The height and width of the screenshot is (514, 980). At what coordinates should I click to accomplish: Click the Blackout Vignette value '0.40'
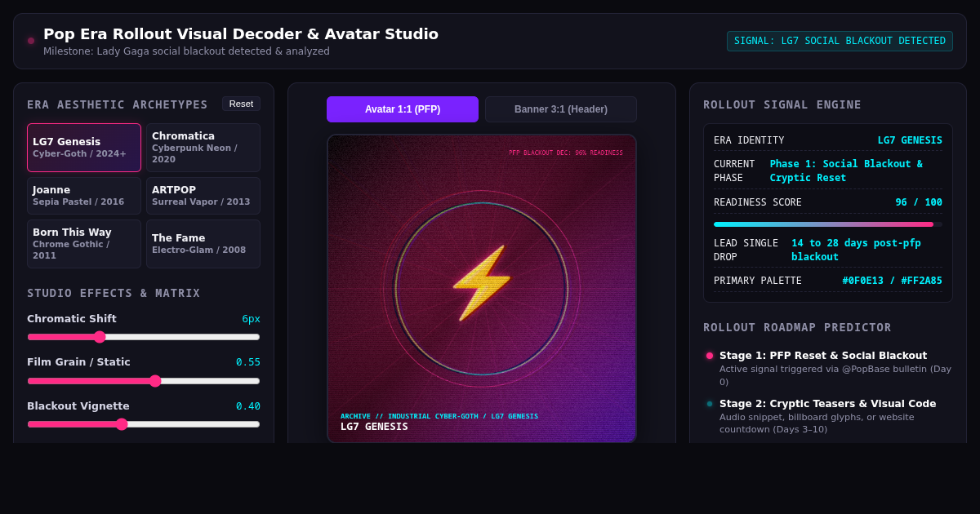(x=248, y=406)
